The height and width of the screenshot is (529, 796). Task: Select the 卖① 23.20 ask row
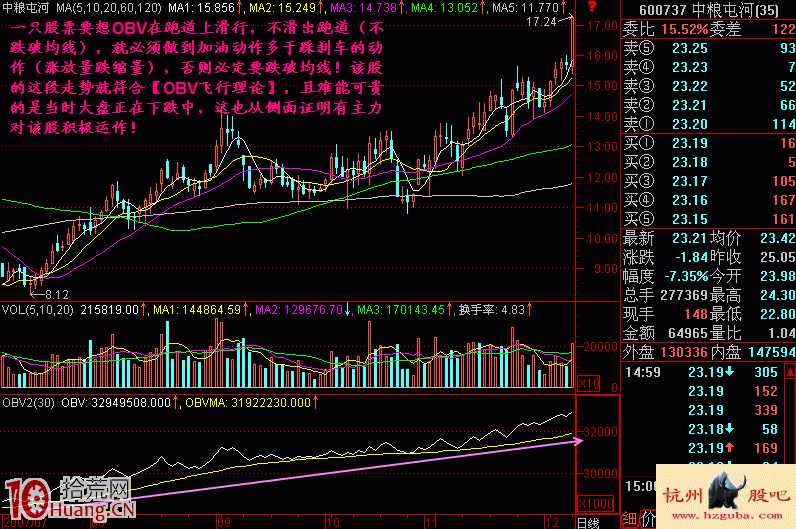click(709, 124)
